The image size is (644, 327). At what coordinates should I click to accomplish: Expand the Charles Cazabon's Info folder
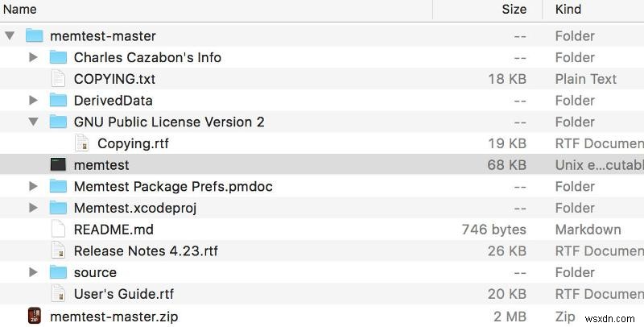[x=33, y=57]
